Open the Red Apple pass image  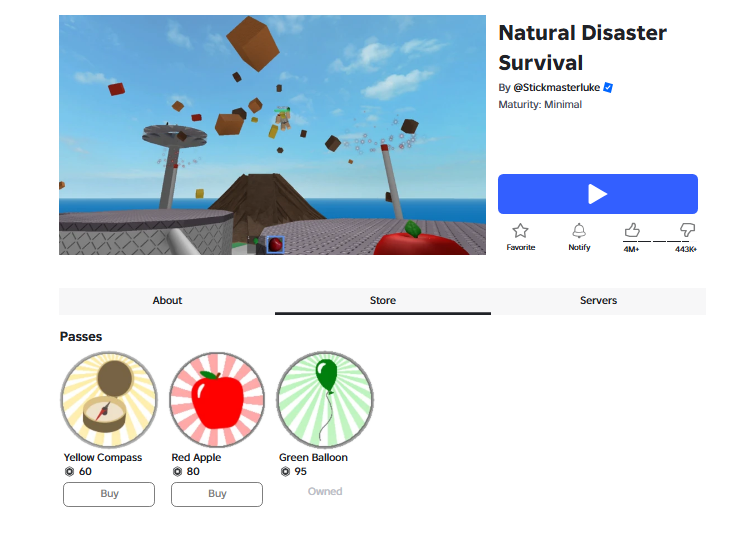pyautogui.click(x=217, y=400)
